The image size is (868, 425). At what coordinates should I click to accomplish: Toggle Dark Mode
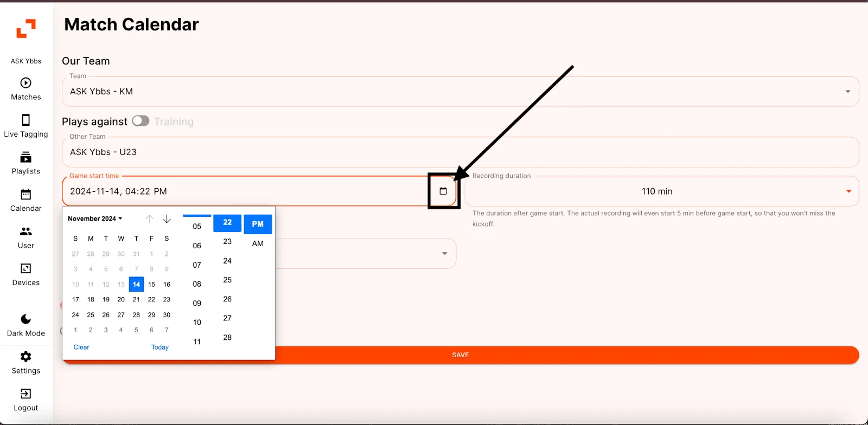(26, 326)
